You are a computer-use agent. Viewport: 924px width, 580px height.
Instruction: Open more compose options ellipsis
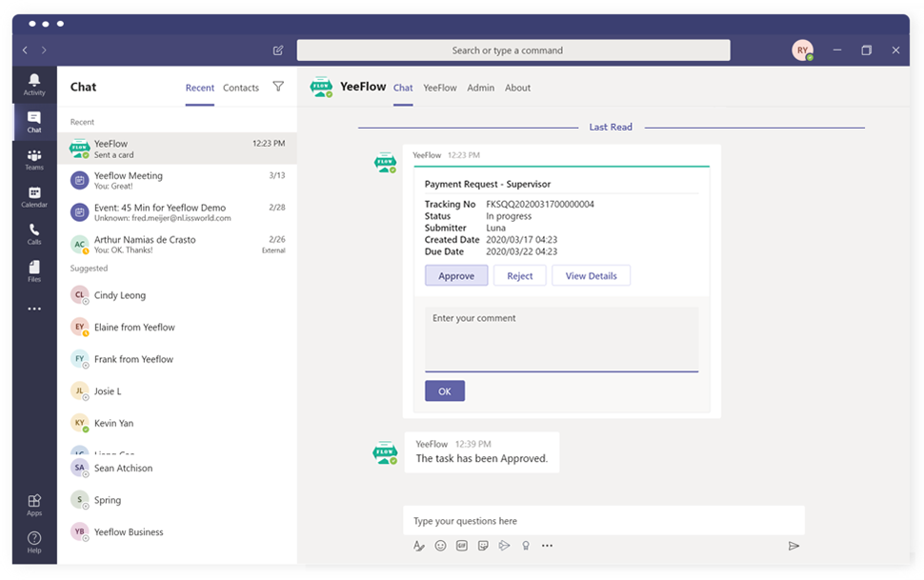point(547,546)
